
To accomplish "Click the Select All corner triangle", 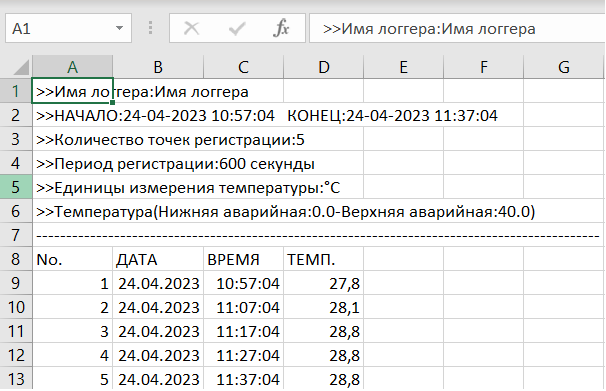I will click(x=22, y=67).
